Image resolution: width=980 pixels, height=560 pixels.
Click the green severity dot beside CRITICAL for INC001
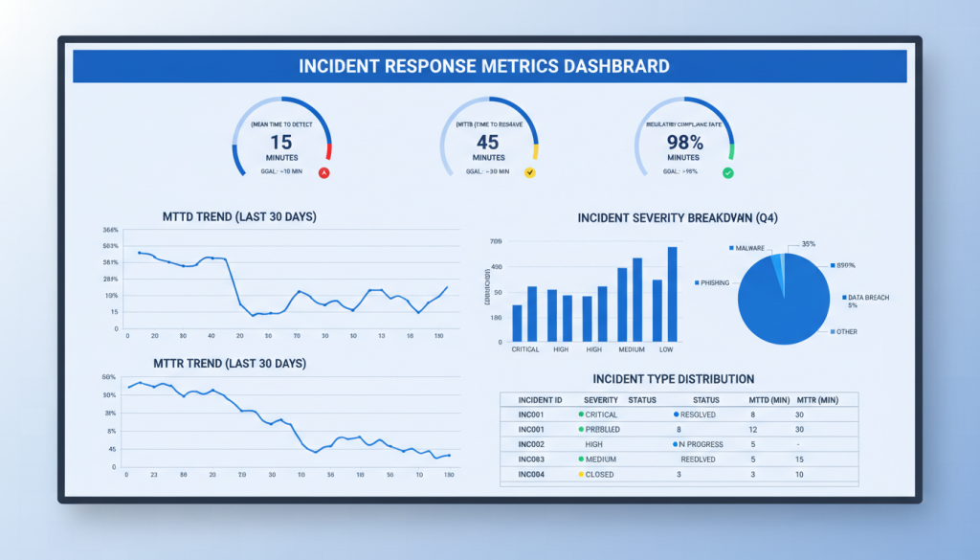pos(581,414)
